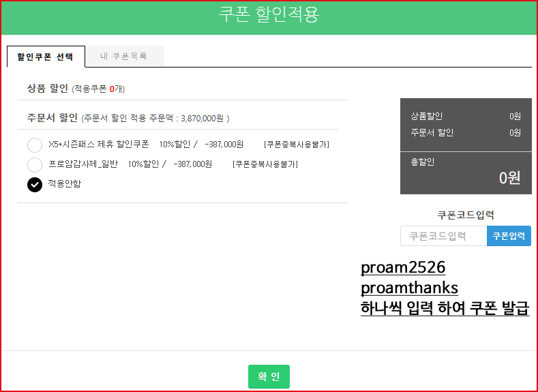Click the 상품할인 row in summary panel

(x=466, y=117)
